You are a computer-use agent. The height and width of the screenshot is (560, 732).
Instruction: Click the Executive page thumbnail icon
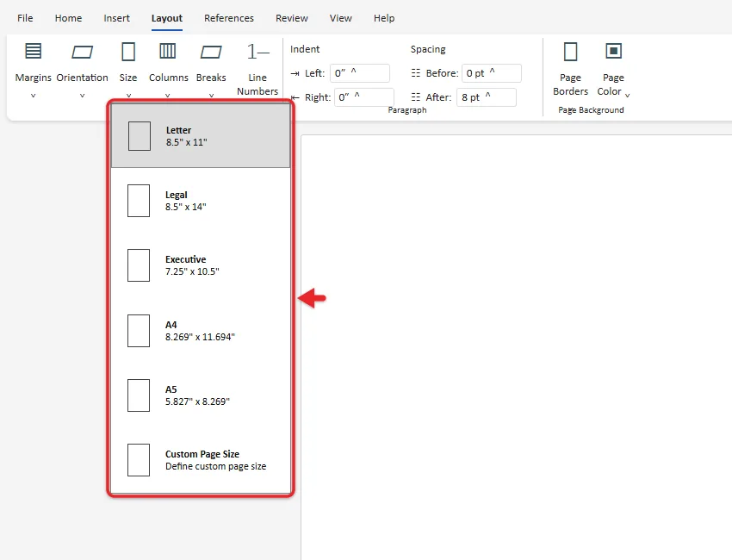tap(139, 265)
